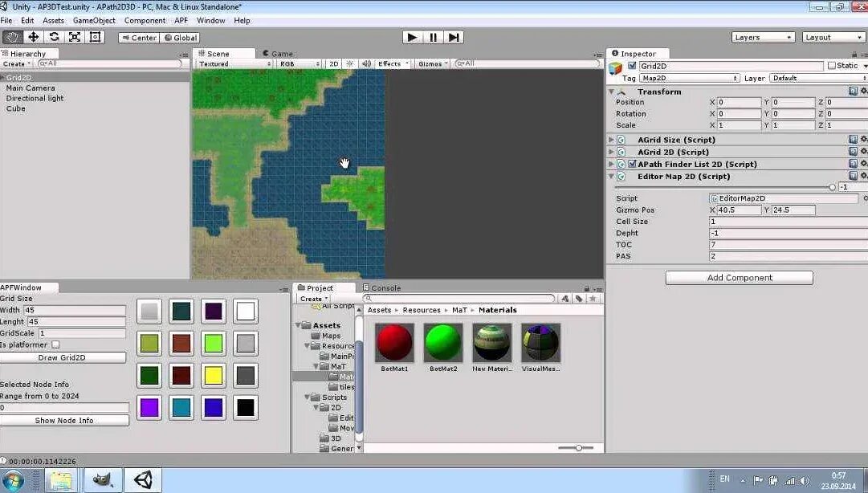Click the Play button
The width and height of the screenshot is (868, 493).
[413, 37]
